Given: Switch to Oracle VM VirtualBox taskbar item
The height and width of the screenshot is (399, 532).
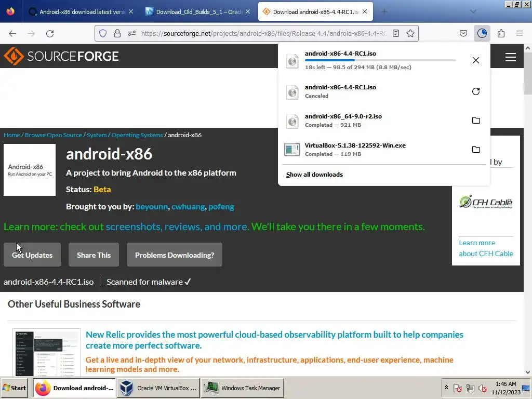Looking at the screenshot, I should pos(159,388).
